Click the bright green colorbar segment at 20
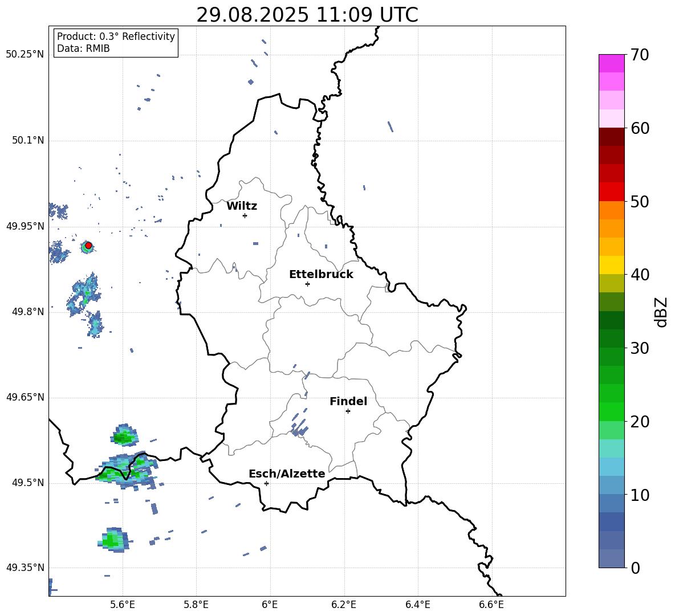The width and height of the screenshot is (675, 616). 612,411
